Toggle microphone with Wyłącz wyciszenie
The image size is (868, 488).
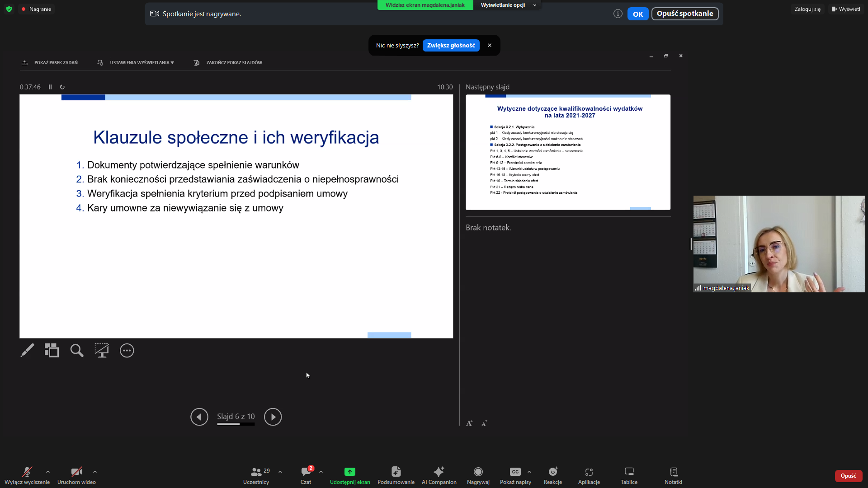tap(27, 475)
